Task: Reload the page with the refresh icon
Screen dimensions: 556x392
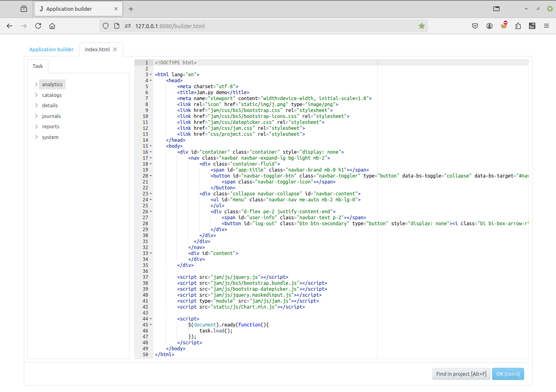Action: (x=38, y=26)
